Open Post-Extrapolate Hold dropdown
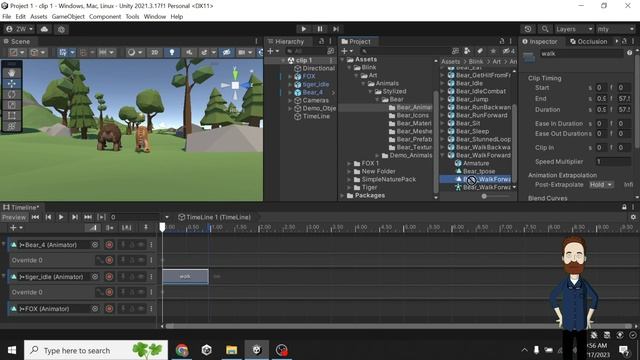This screenshot has height=360, width=640. point(601,185)
